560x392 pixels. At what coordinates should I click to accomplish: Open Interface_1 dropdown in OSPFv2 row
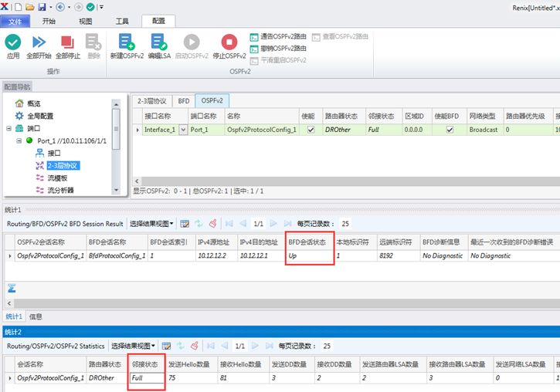[183, 130]
